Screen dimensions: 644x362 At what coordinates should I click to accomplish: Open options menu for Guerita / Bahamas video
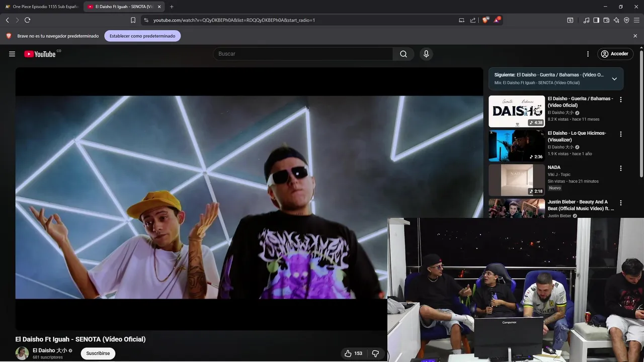[621, 100]
